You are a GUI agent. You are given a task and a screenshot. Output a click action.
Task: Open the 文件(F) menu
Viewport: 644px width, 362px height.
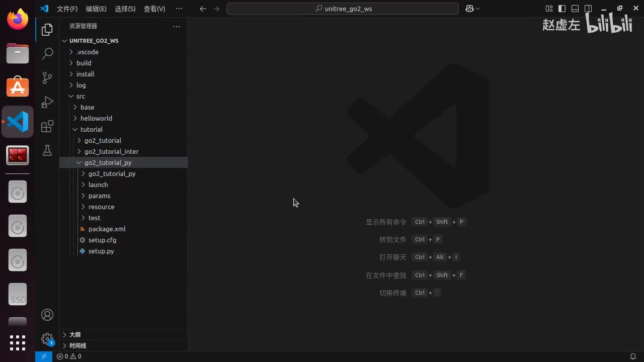tap(67, 9)
